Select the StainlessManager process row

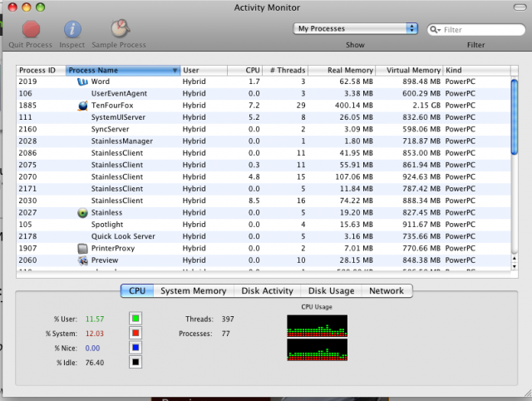tap(264, 141)
